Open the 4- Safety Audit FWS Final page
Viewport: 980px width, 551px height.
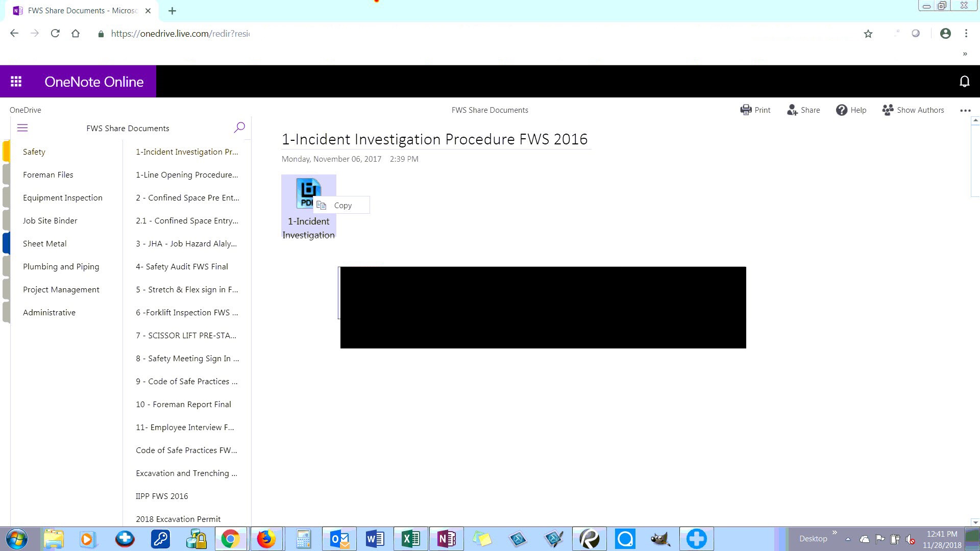pyautogui.click(x=182, y=266)
